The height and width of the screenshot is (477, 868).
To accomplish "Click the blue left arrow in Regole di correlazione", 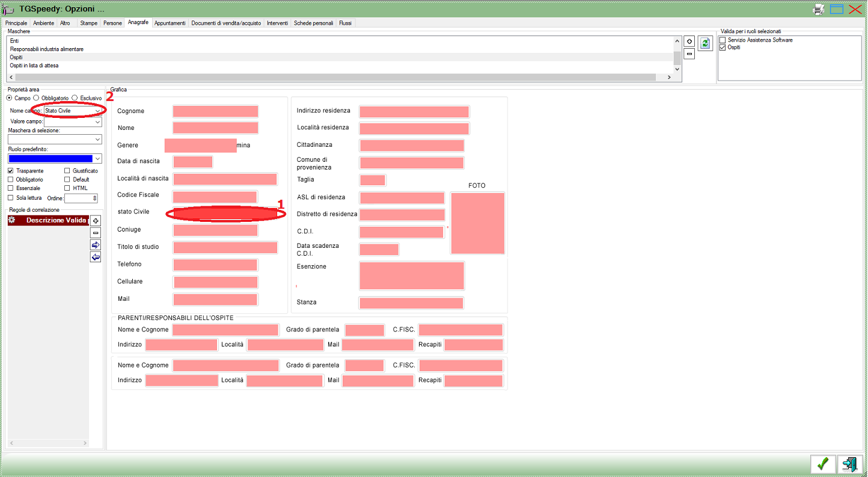I will [x=96, y=257].
